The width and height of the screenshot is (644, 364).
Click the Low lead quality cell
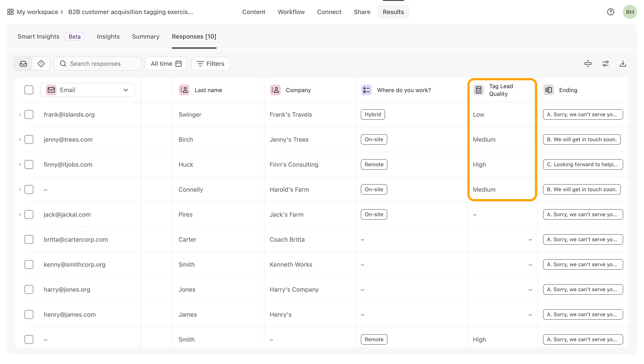point(479,114)
